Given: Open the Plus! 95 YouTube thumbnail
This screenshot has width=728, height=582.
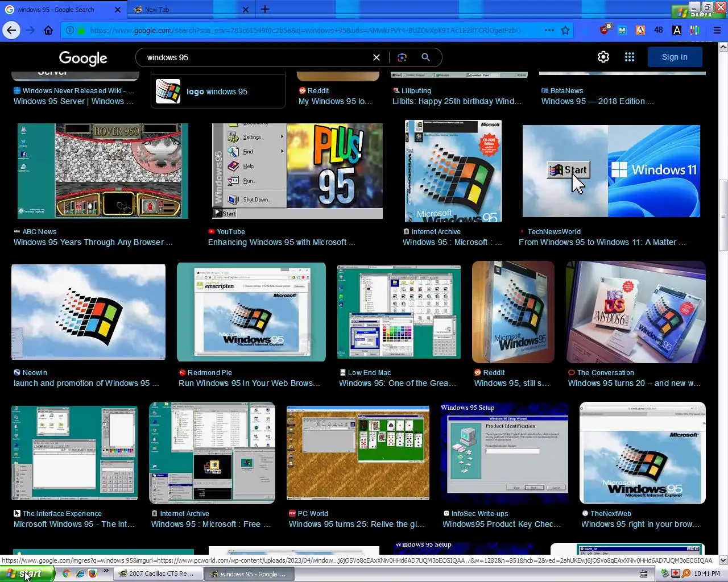Looking at the screenshot, I should pos(297,171).
